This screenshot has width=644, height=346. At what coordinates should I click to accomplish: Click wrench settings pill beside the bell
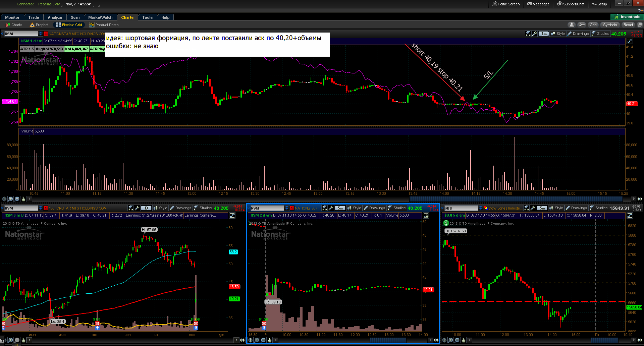(x=582, y=25)
